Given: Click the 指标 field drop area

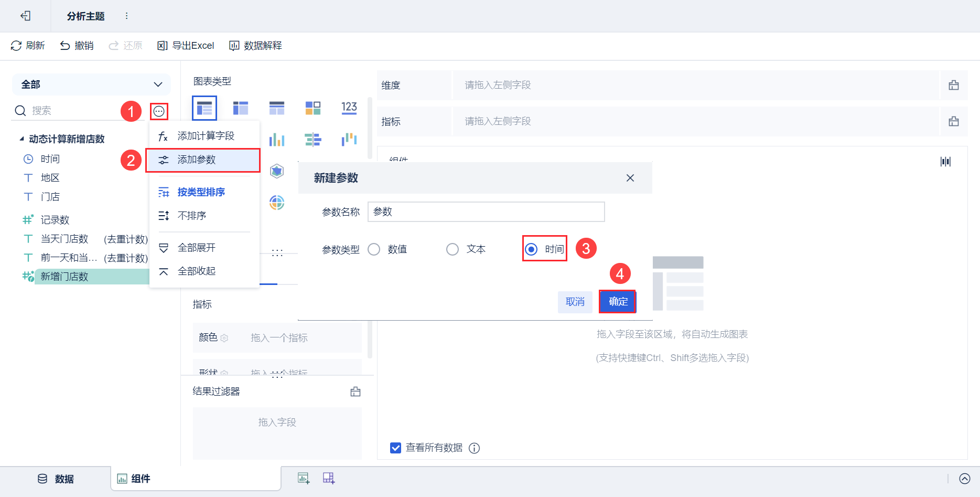Looking at the screenshot, I should point(695,121).
